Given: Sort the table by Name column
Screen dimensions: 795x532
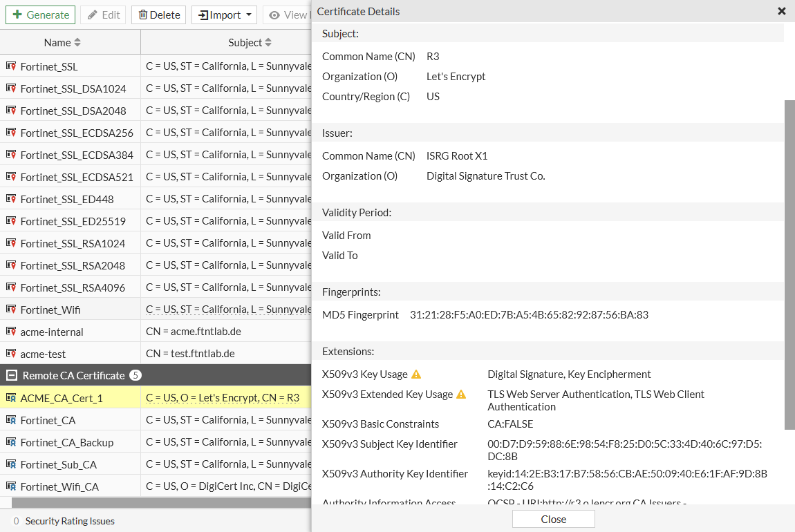Looking at the screenshot, I should click(x=77, y=43).
